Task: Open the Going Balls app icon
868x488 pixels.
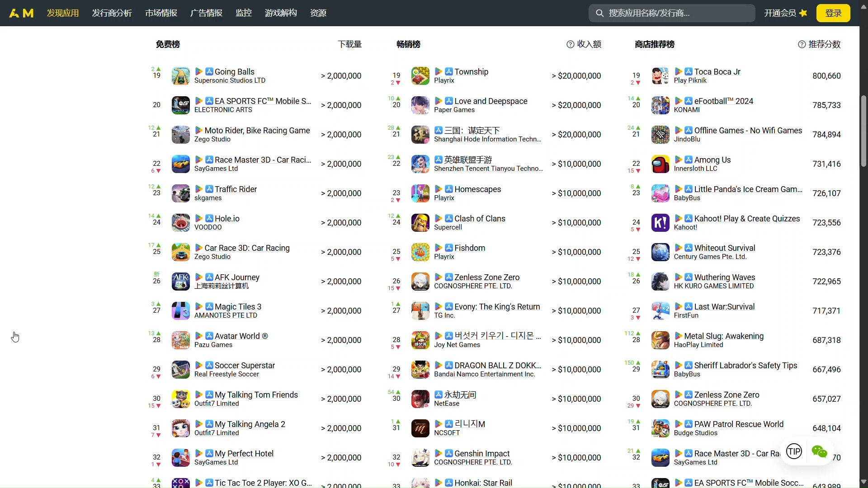Action: pyautogui.click(x=181, y=76)
